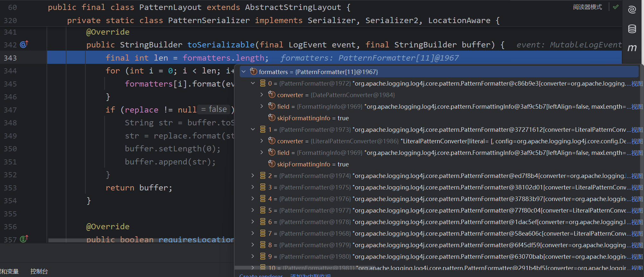Click 'AbstractStringLayout' in the class declaration
Image resolution: width=644 pixels, height=277 pixels.
(x=293, y=7)
